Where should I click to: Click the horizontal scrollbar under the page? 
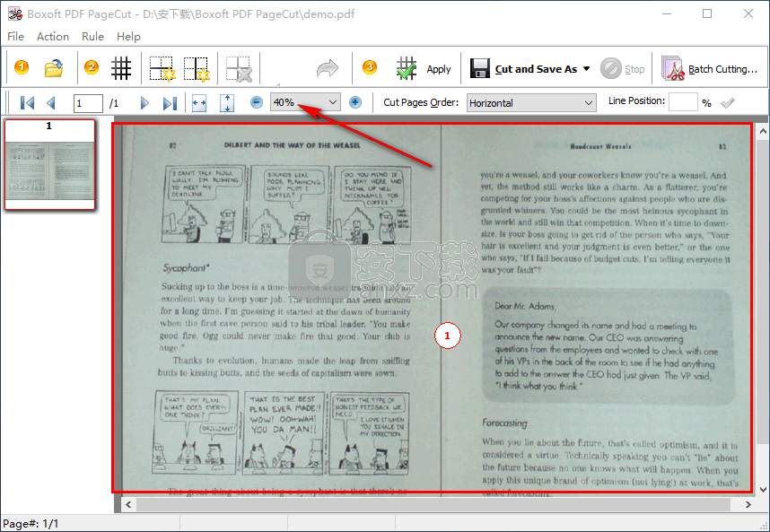coord(431,505)
